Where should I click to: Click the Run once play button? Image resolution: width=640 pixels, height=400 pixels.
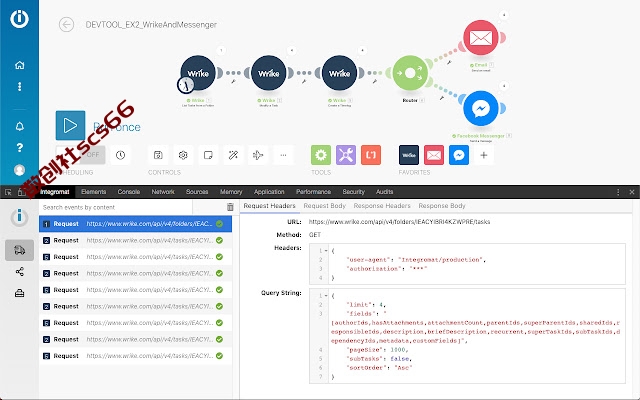(70, 125)
